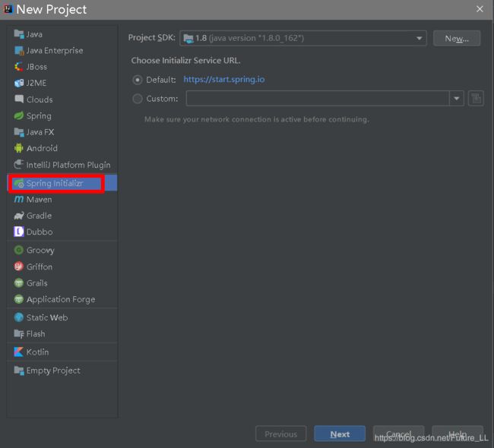This screenshot has height=448, width=494.
Task: Click the Previous button
Action: [x=280, y=434]
